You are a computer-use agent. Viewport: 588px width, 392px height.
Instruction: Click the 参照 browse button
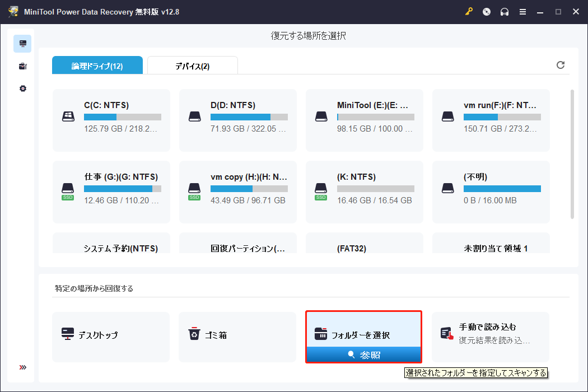pyautogui.click(x=363, y=354)
